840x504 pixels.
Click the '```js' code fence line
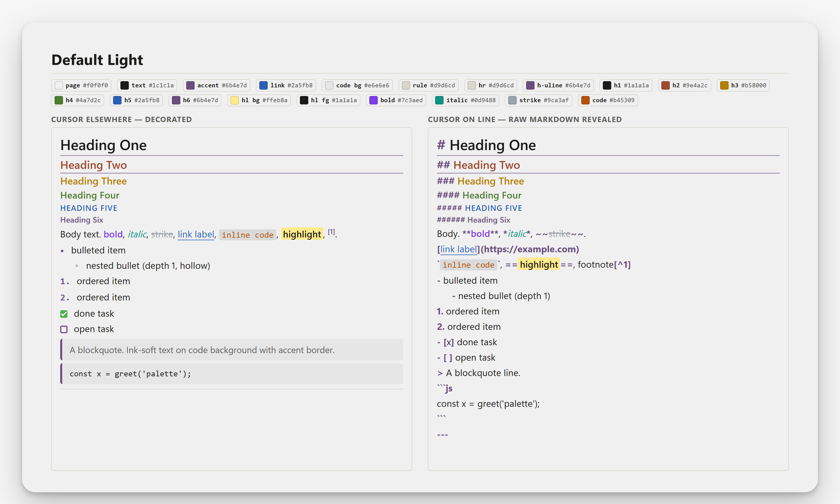[x=445, y=388]
